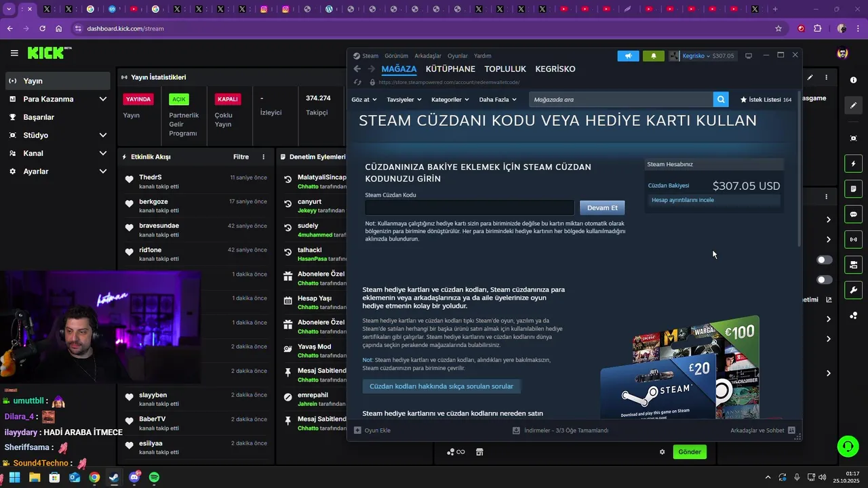Click green support headset button
Viewport: 868px width, 488px height.
848,446
